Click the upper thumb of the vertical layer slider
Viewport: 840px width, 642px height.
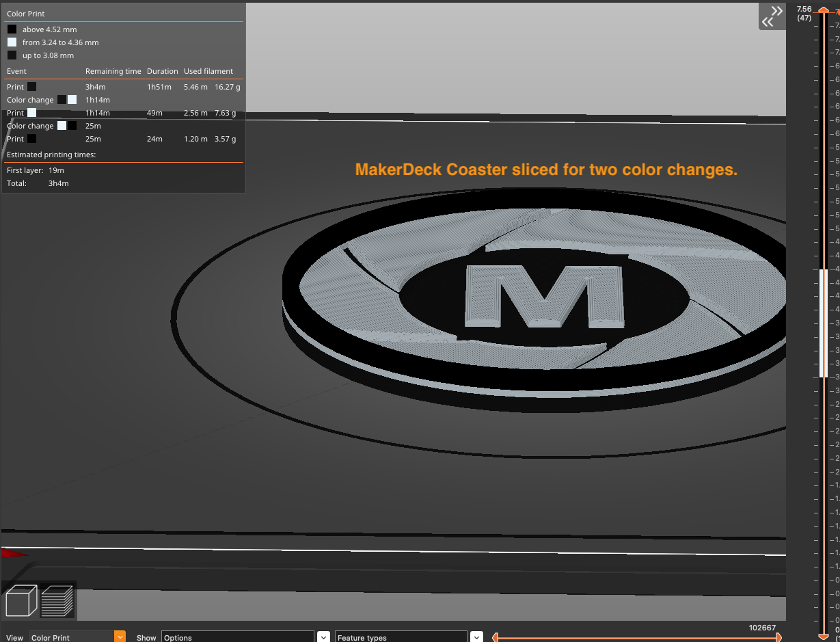click(823, 10)
